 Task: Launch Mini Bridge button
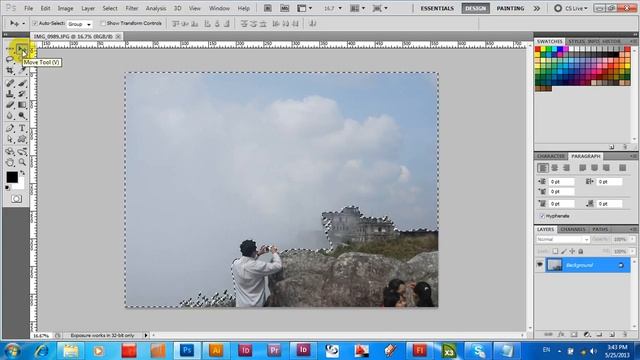coord(284,8)
